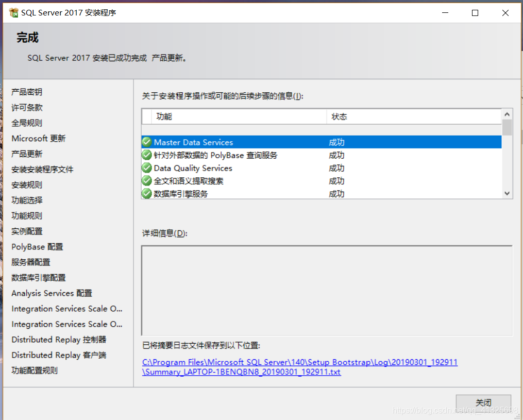Click green check icon beside Master Data Services
The width and height of the screenshot is (523, 420).
click(x=147, y=142)
